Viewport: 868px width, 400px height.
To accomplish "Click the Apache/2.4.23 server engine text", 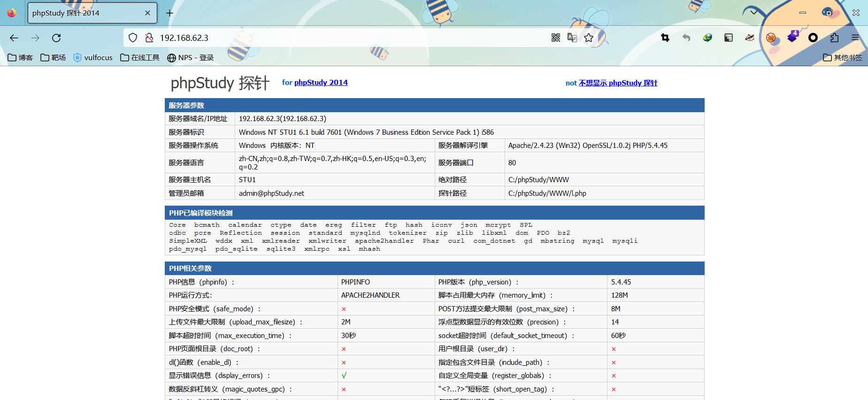I will click(x=588, y=146).
